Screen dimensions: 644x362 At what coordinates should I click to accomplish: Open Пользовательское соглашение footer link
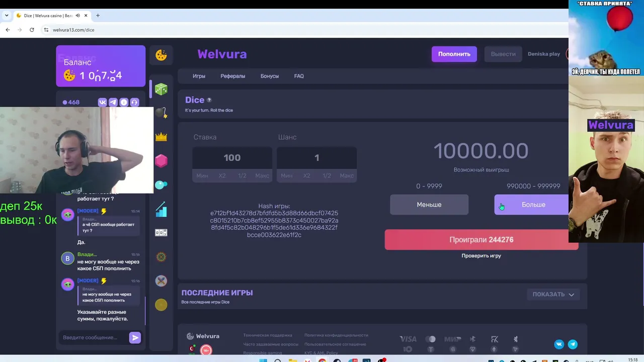(335, 344)
